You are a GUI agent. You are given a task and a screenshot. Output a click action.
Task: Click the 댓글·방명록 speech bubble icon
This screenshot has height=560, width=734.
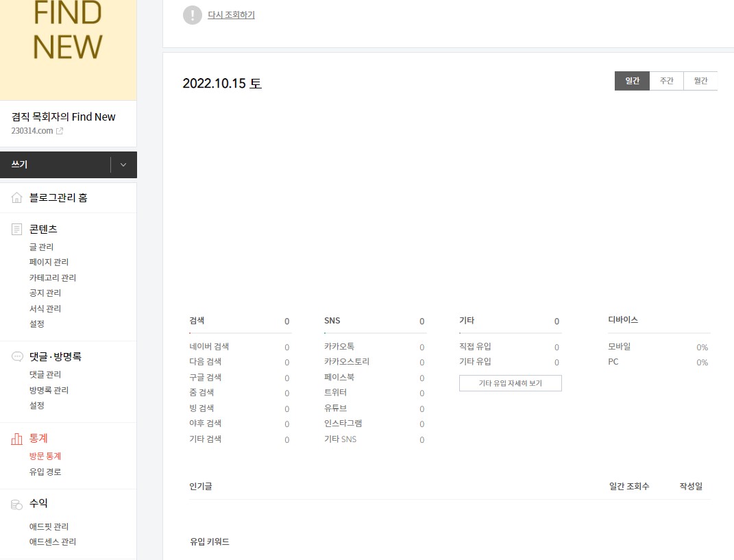pyautogui.click(x=16, y=356)
